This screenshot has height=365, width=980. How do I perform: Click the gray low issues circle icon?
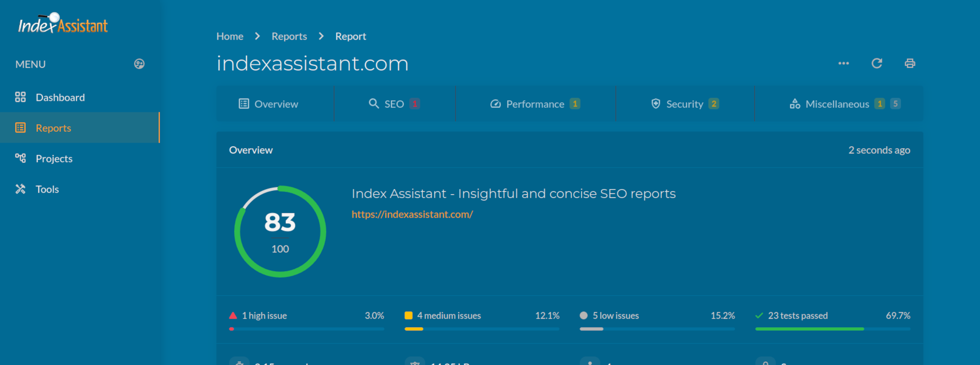pos(583,316)
